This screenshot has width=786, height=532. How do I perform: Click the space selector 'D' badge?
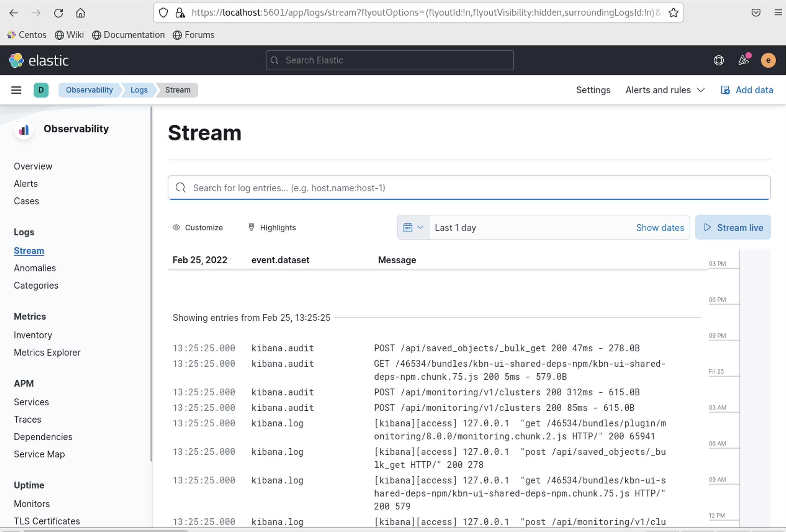pos(41,90)
